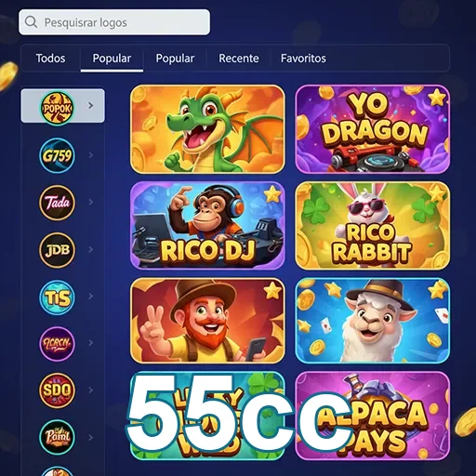Select the SDO provider icon
Screen dimensions: 476x476
click(x=57, y=390)
